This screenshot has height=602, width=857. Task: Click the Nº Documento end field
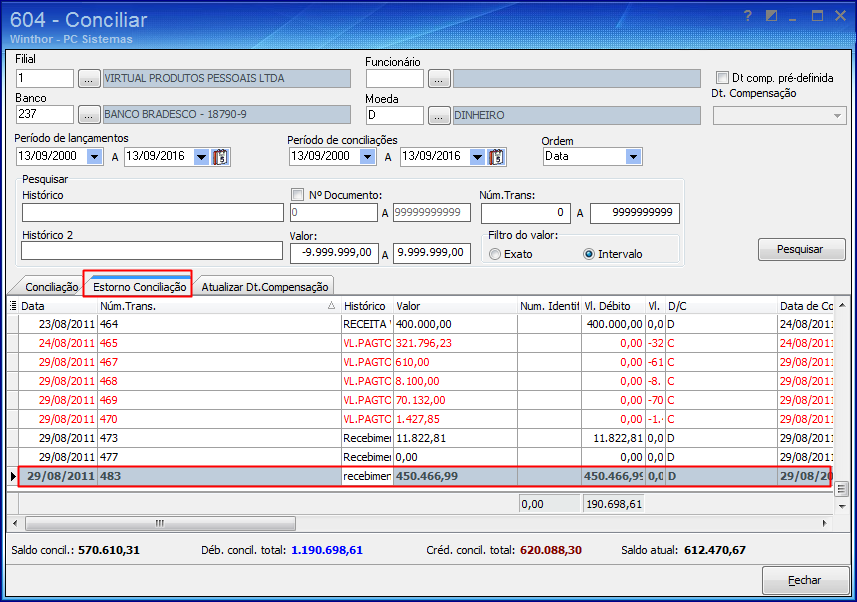[x=432, y=213]
